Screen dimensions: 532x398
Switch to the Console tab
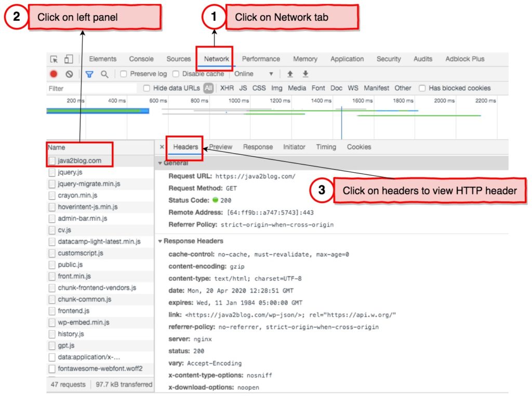tap(141, 59)
